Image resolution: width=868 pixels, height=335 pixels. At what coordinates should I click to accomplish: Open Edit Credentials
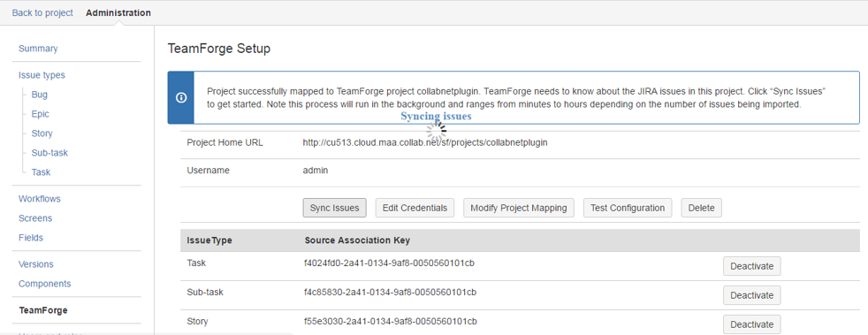coord(415,208)
